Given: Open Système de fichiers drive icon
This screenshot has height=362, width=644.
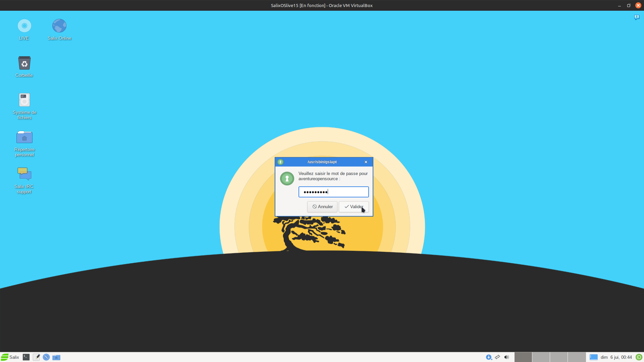Looking at the screenshot, I should (24, 100).
